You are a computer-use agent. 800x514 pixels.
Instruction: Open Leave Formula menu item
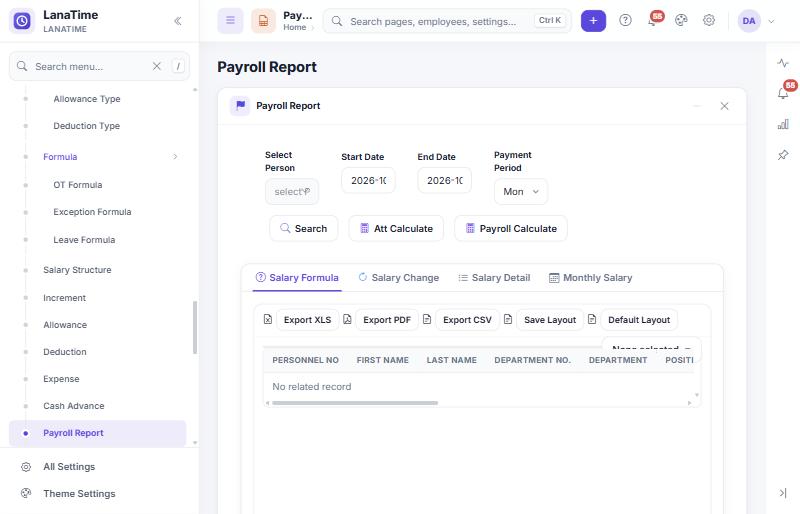click(x=84, y=239)
